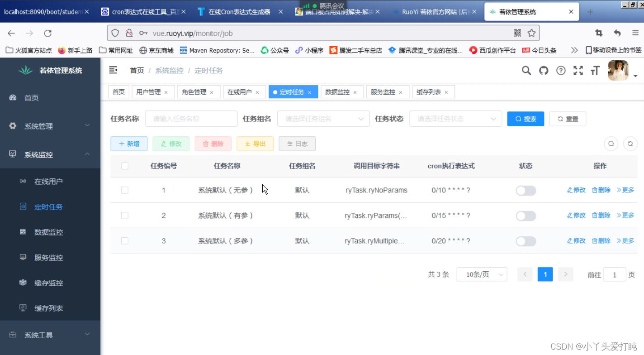Refresh table with round refresh icon
The width and height of the screenshot is (644, 355).
(630, 144)
